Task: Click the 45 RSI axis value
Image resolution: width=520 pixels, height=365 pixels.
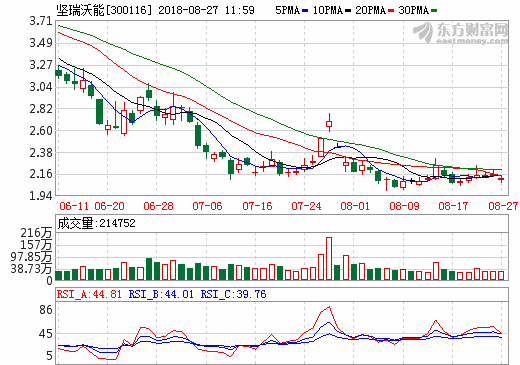Action: [x=46, y=334]
